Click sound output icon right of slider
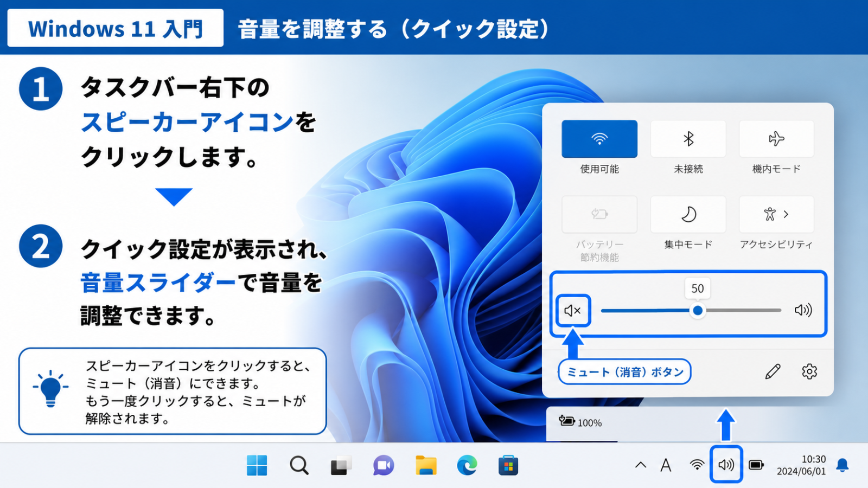The width and height of the screenshot is (868, 488). [x=803, y=310]
